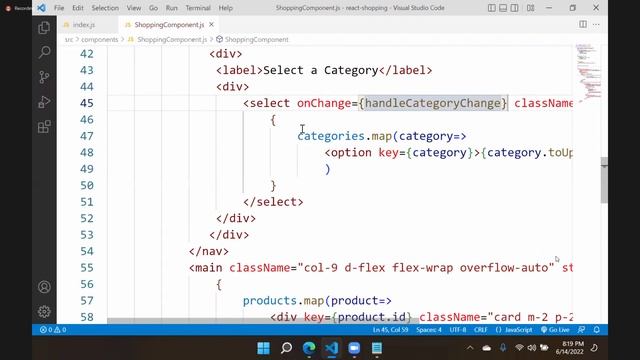Open Run and Debug view
This screenshot has height=360, width=640.
(x=44, y=102)
